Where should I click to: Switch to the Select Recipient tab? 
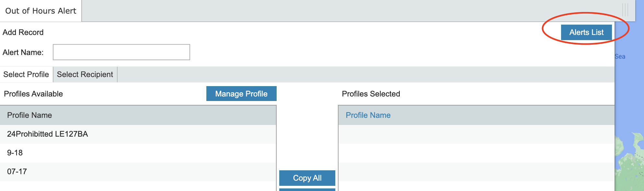click(x=85, y=74)
